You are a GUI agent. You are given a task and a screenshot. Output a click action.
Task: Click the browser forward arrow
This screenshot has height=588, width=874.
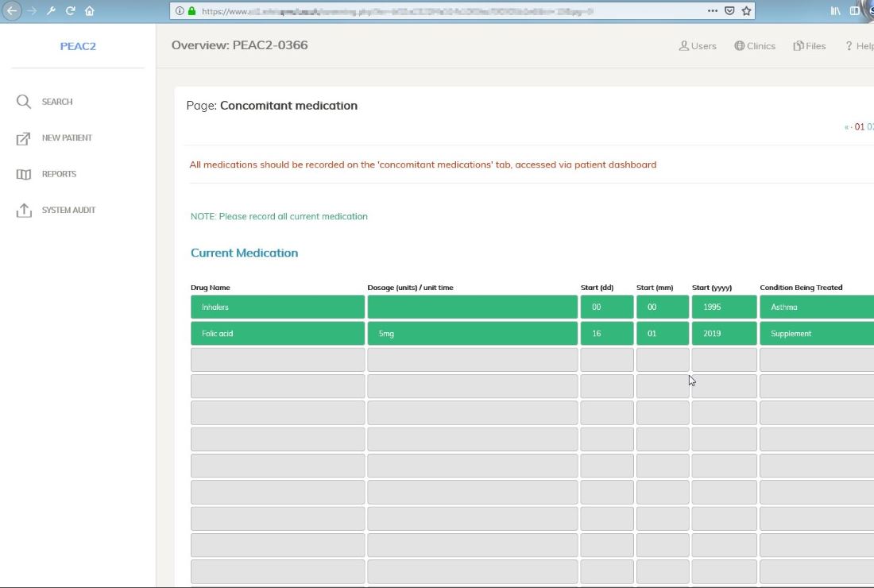32,10
